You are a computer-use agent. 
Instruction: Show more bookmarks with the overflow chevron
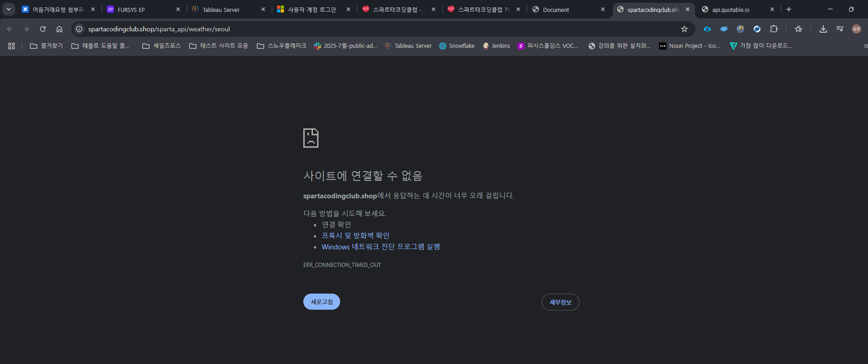point(865,46)
